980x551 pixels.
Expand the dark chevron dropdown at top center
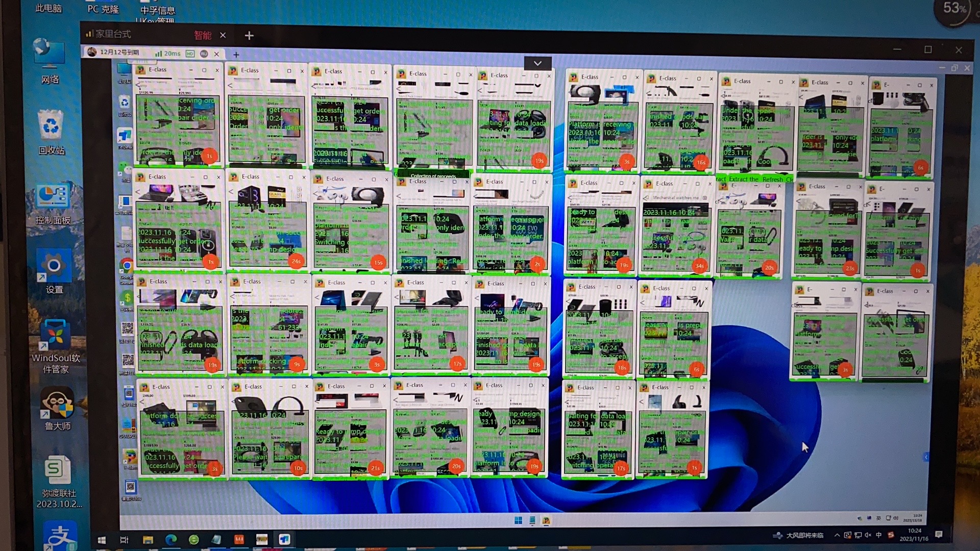pos(537,63)
